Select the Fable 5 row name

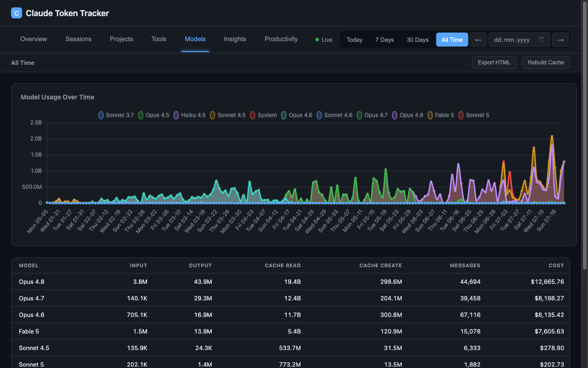coord(29,331)
